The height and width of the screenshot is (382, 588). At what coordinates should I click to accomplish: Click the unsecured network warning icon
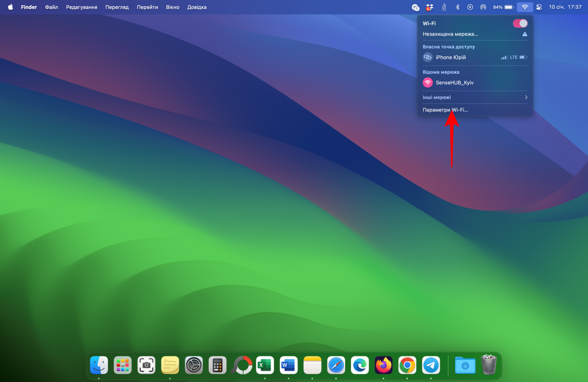[x=525, y=34]
